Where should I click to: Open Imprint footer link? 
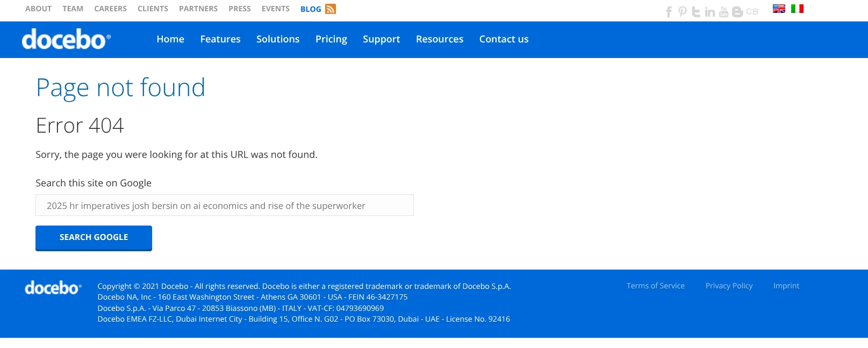[x=786, y=286]
